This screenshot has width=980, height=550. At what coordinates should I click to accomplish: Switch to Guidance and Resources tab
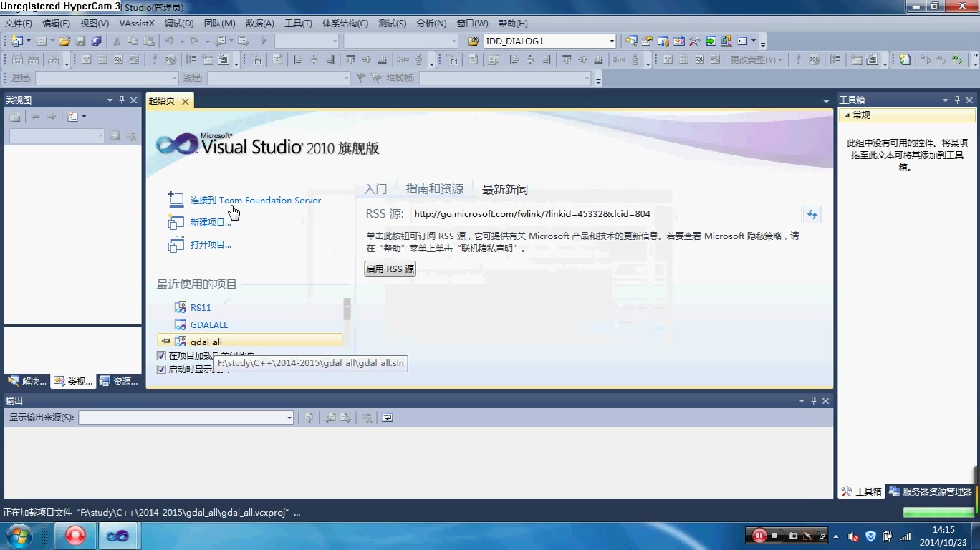click(434, 189)
